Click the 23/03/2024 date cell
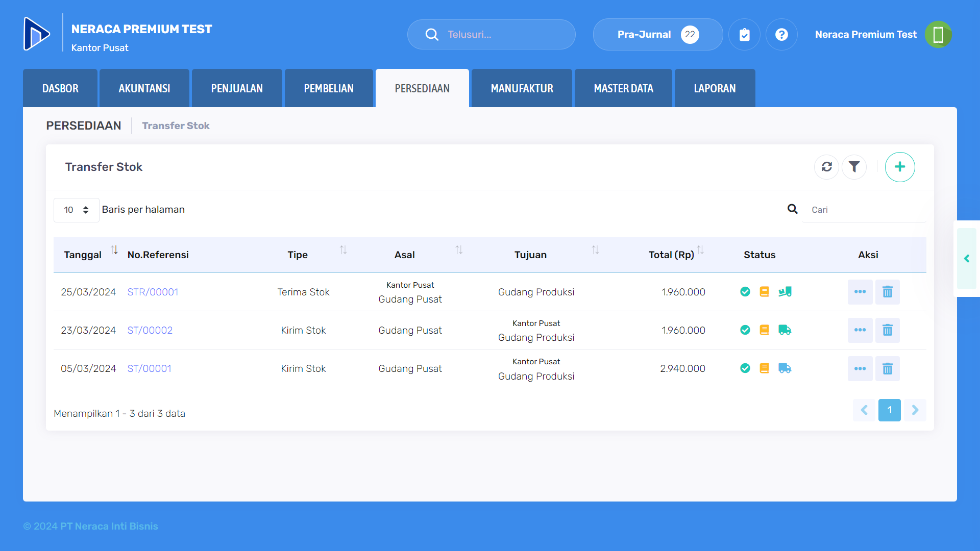 (x=88, y=330)
